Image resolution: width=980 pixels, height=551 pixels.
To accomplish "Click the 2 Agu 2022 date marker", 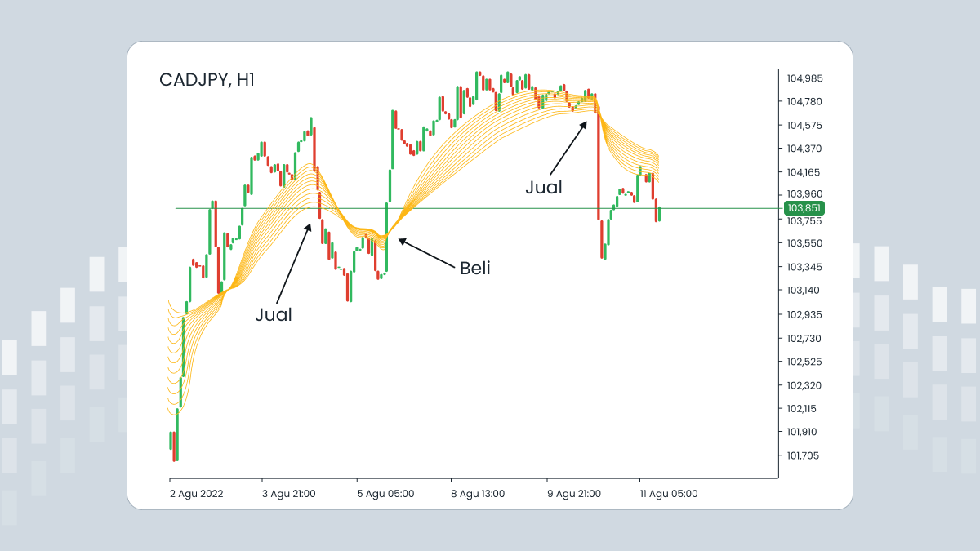I will click(x=196, y=494).
